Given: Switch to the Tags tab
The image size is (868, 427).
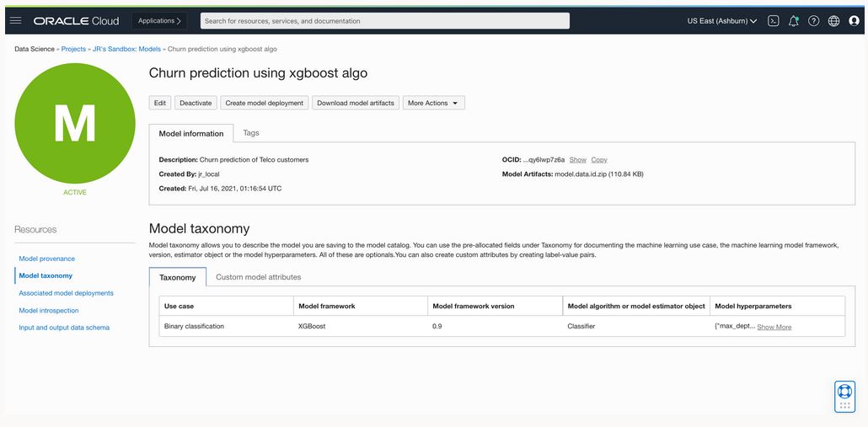Looking at the screenshot, I should coord(251,133).
